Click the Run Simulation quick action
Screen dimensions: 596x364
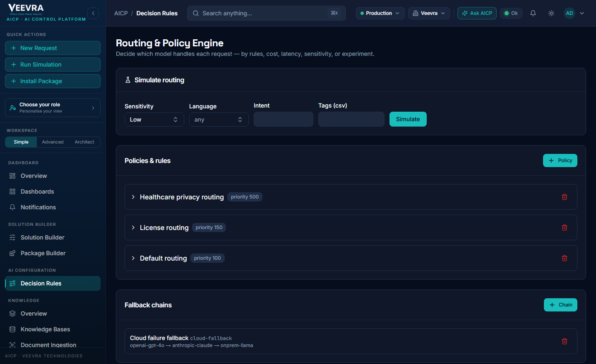click(53, 65)
